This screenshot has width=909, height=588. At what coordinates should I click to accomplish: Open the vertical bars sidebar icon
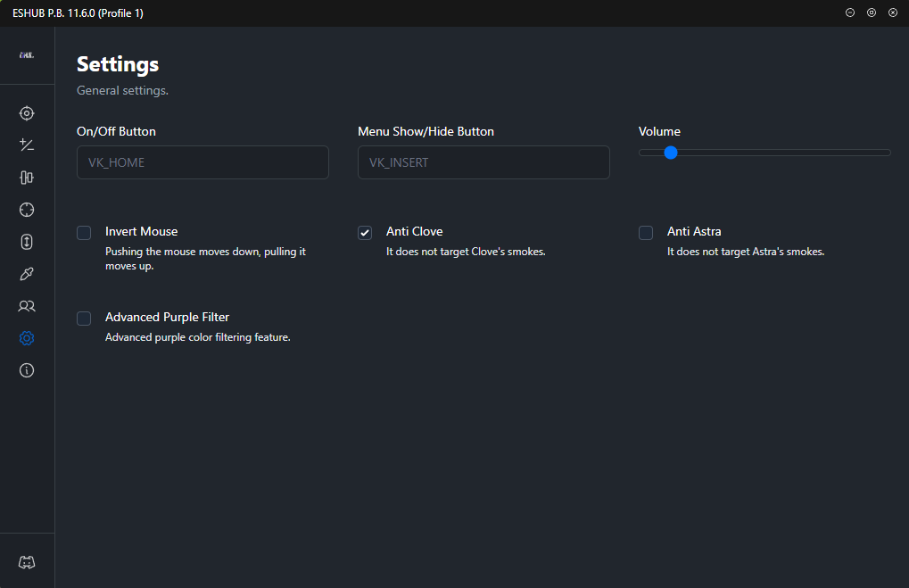point(27,178)
